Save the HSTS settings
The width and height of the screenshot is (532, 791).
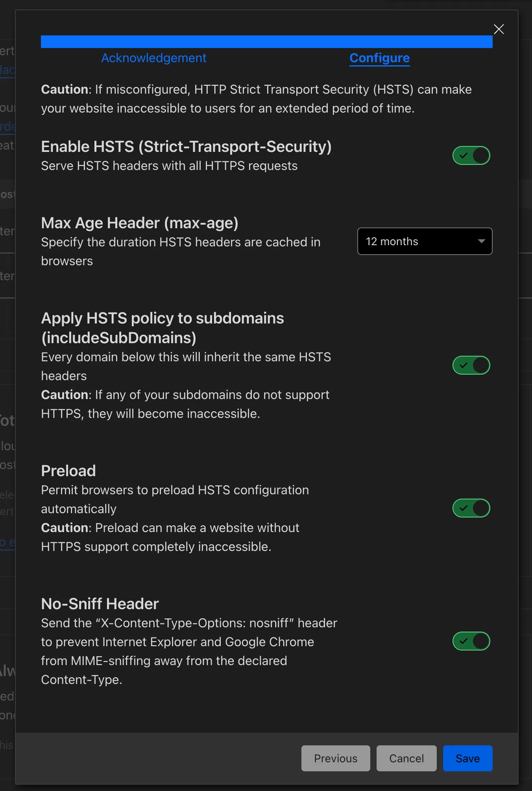[x=468, y=758]
